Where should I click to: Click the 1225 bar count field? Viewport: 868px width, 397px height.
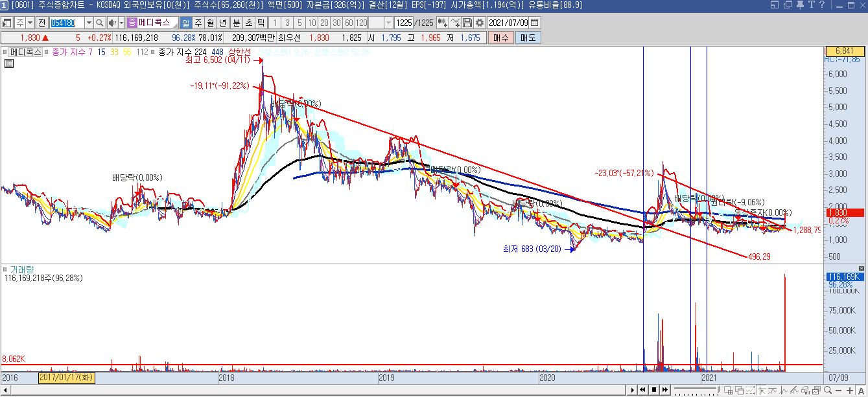(404, 23)
